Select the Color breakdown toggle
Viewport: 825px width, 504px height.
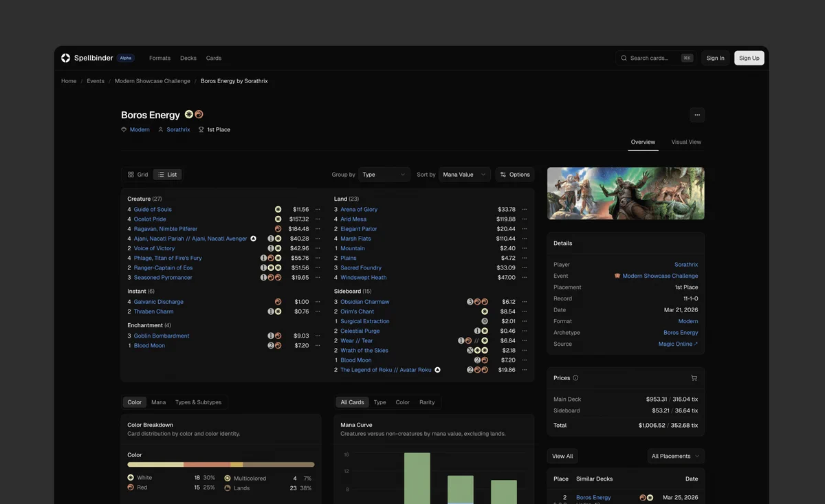134,402
